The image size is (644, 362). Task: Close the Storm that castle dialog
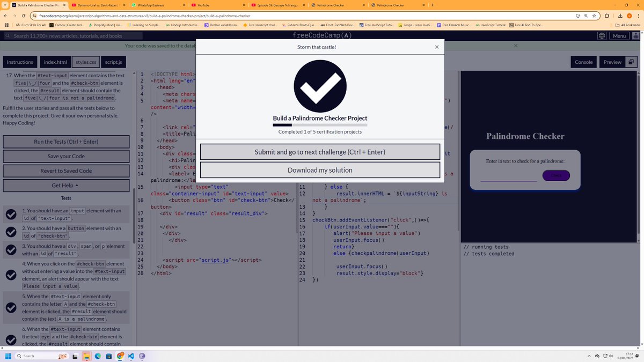(437, 47)
